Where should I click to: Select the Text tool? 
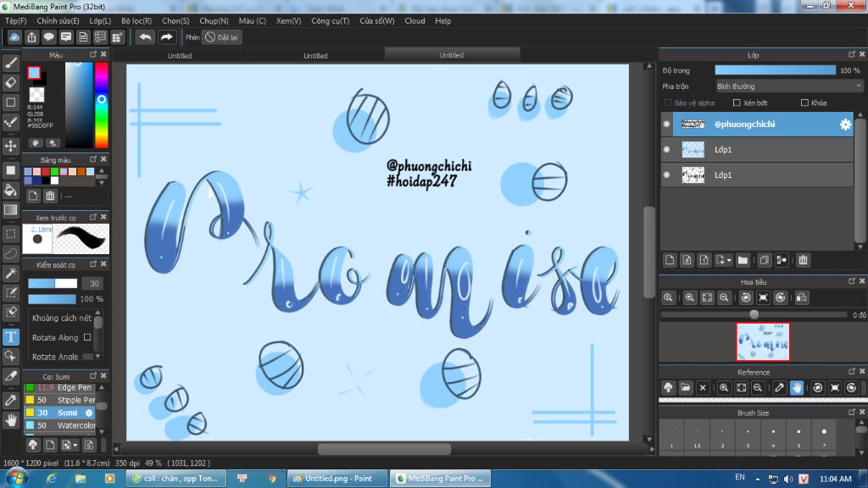[10, 337]
